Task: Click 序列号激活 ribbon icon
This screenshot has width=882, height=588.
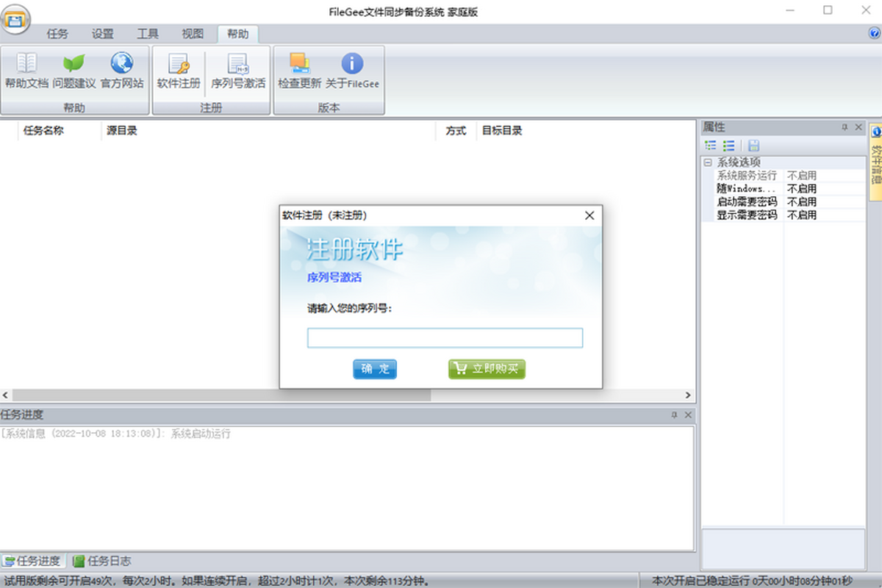Action: click(x=237, y=71)
